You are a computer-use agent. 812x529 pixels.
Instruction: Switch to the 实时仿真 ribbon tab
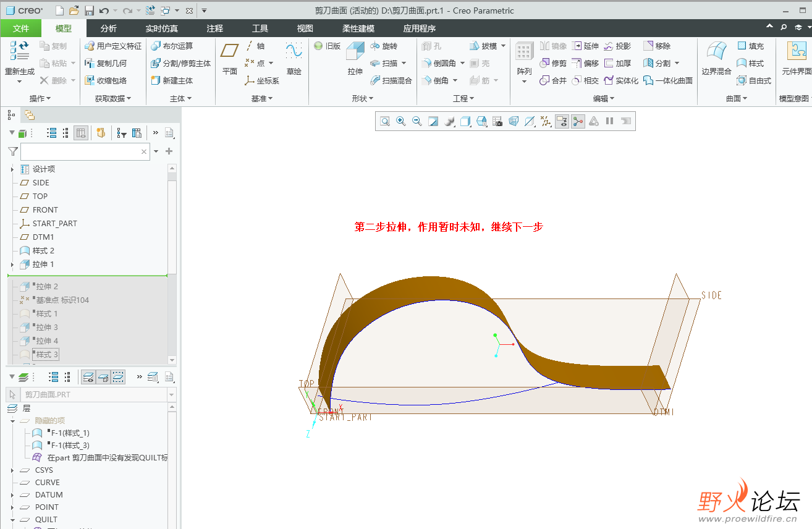tap(162, 28)
